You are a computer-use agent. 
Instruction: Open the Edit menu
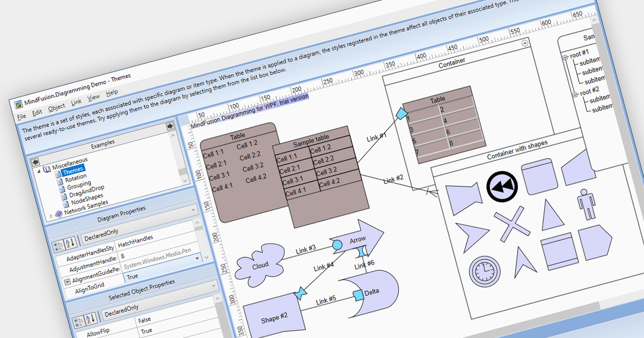37,113
